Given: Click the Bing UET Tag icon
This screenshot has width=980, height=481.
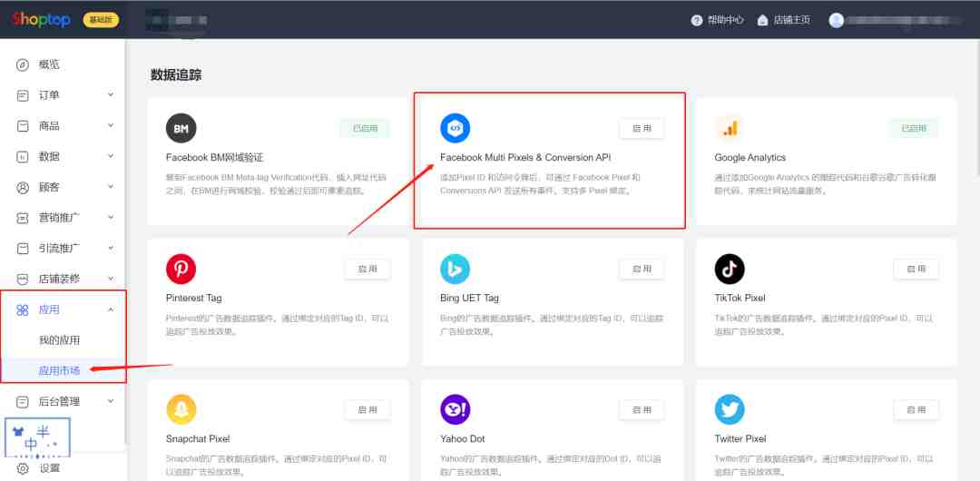Looking at the screenshot, I should pyautogui.click(x=455, y=269).
